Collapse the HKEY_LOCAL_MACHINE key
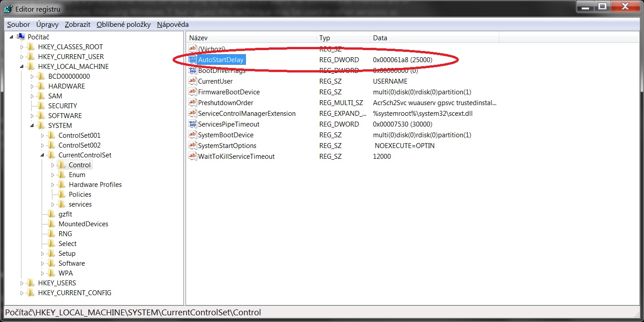Image resolution: width=644 pixels, height=322 pixels. (22, 67)
